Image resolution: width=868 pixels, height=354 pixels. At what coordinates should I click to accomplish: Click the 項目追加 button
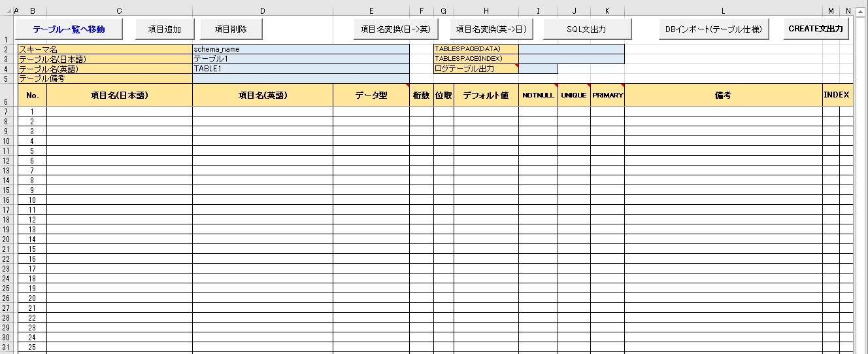165,29
